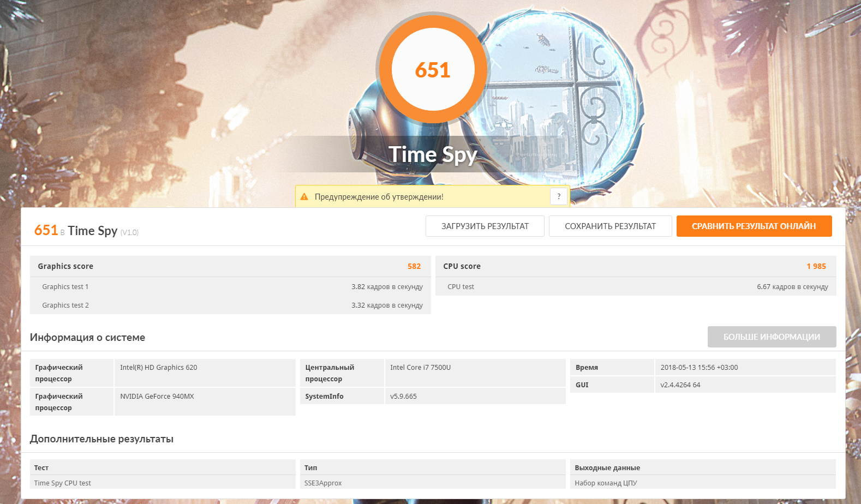Click the CPU test row label
The height and width of the screenshot is (504, 861).
pos(461,287)
